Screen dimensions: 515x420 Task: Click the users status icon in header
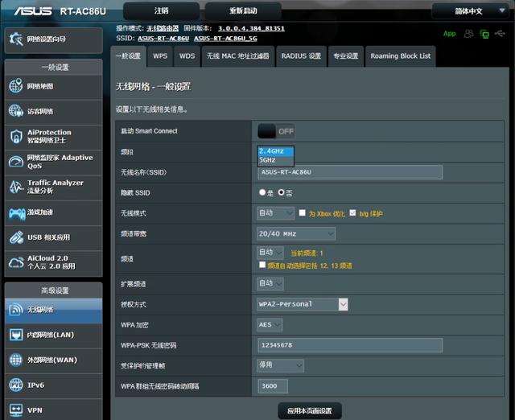[468, 34]
